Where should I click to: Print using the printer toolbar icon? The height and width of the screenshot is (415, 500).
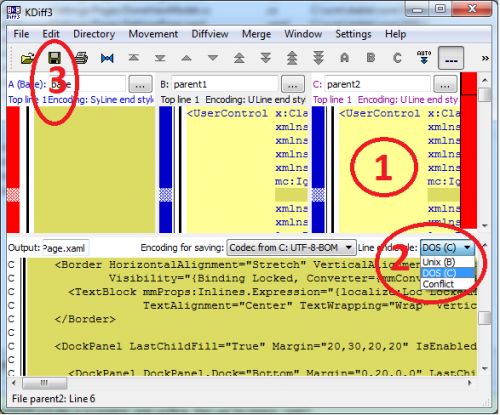81,58
